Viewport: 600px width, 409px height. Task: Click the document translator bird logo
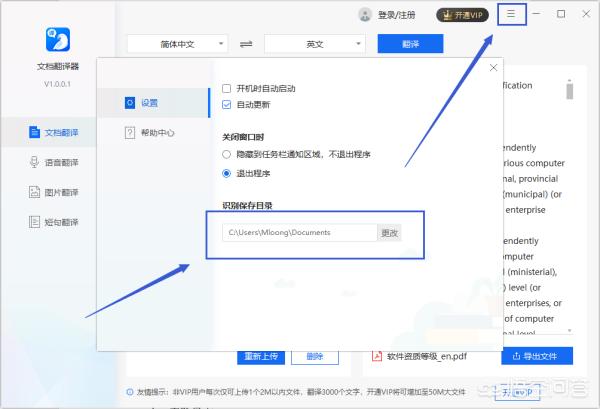pos(58,39)
